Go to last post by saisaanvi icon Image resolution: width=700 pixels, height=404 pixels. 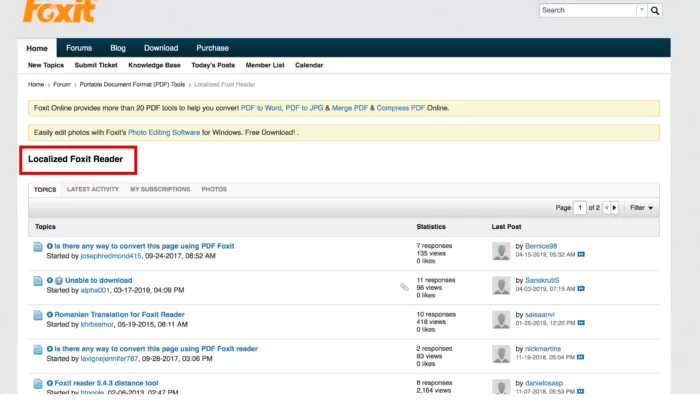coord(581,323)
